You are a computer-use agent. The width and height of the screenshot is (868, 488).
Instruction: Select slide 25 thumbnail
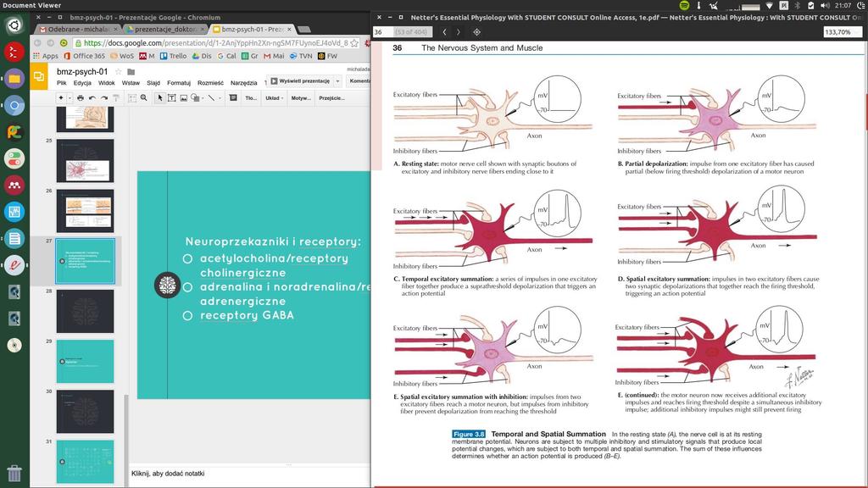(86, 160)
